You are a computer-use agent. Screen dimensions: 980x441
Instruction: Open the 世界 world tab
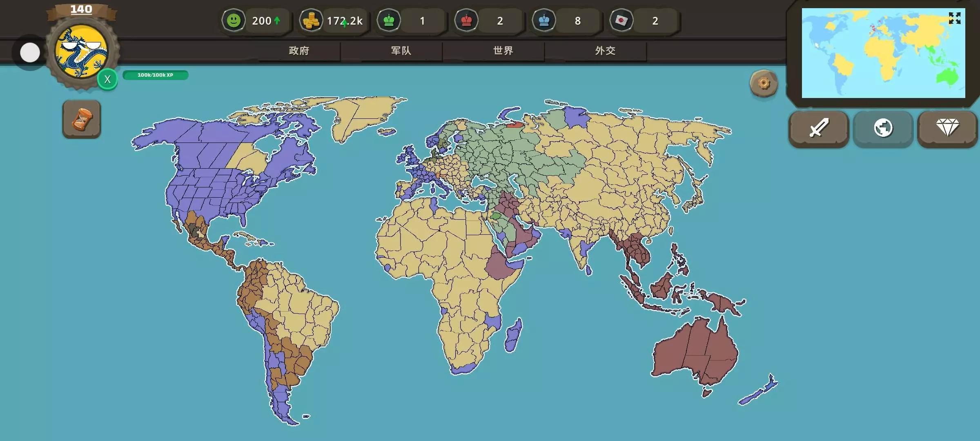[503, 51]
